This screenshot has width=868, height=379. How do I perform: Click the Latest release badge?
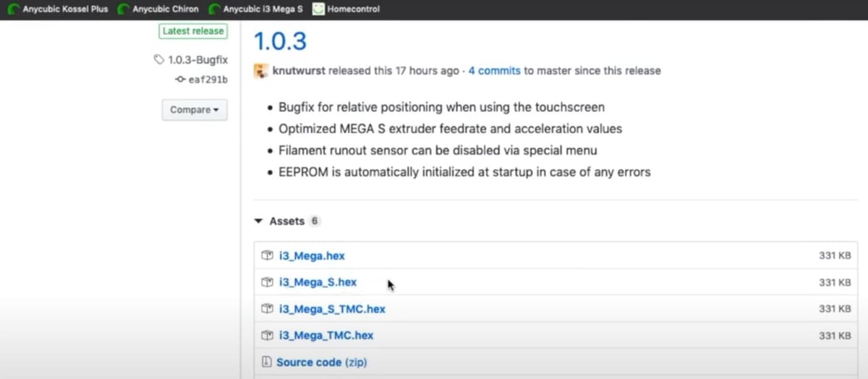[193, 31]
